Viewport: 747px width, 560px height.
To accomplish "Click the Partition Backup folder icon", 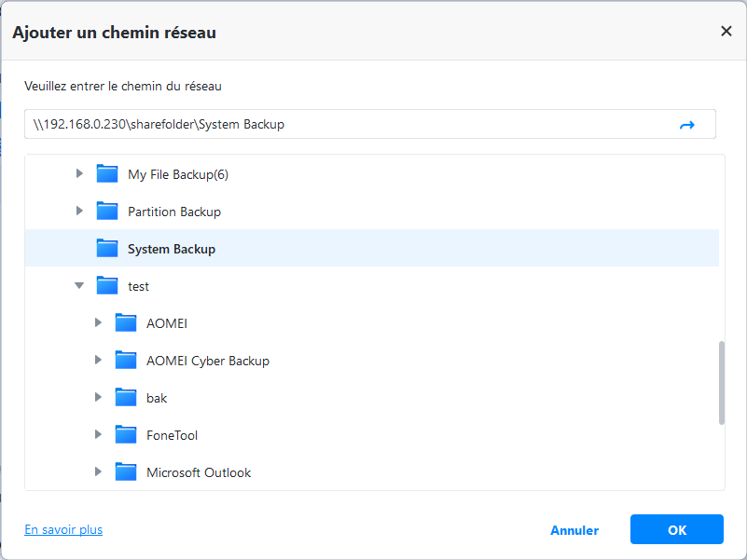I will coord(107,211).
